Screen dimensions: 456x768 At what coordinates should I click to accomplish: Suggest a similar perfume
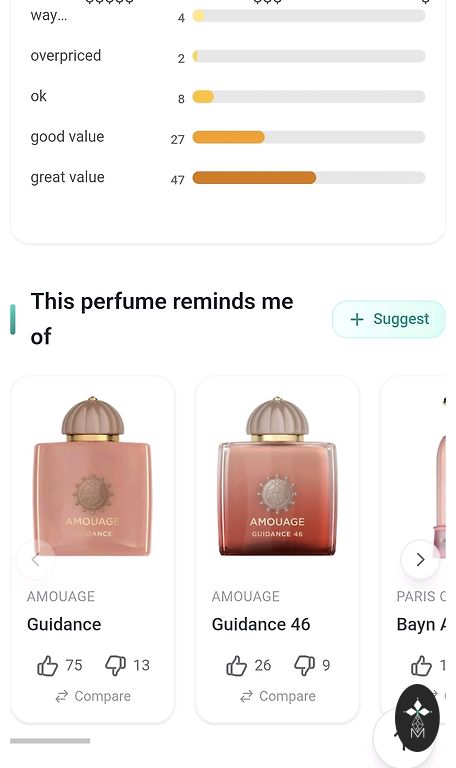[x=389, y=319]
